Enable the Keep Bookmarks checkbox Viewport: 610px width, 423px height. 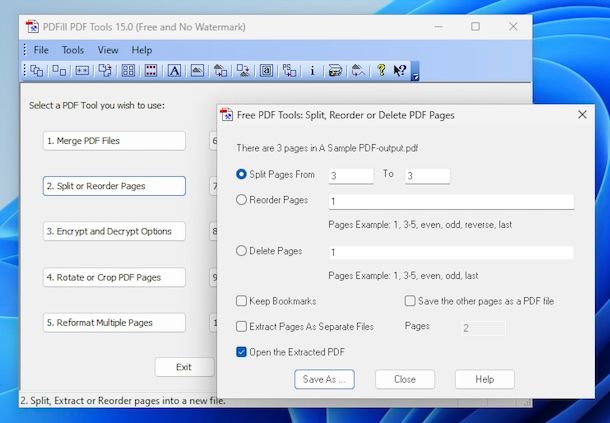click(241, 301)
